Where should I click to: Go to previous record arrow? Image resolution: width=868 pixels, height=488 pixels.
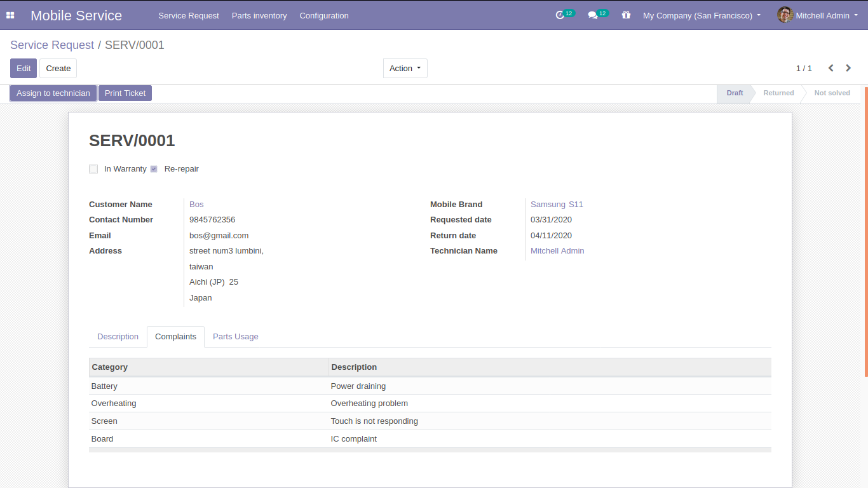pos(831,68)
